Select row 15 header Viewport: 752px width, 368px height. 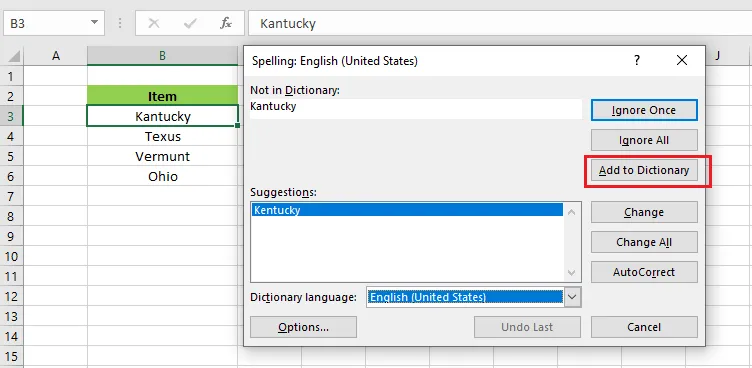(12, 357)
